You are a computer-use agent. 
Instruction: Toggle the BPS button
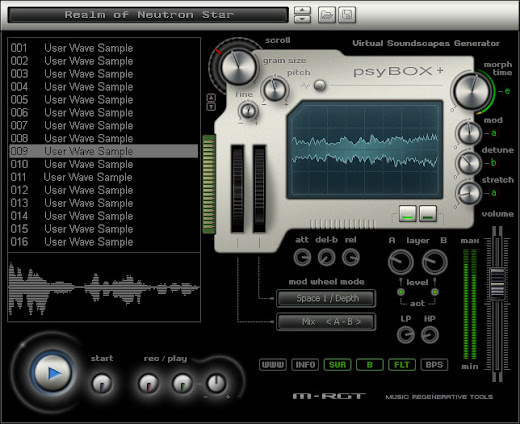[x=434, y=365]
